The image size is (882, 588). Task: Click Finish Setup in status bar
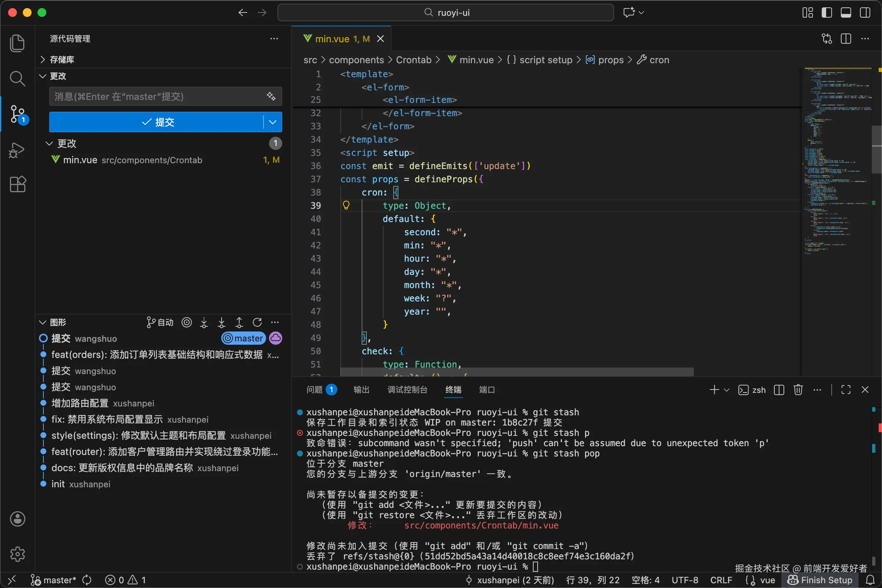click(x=820, y=580)
